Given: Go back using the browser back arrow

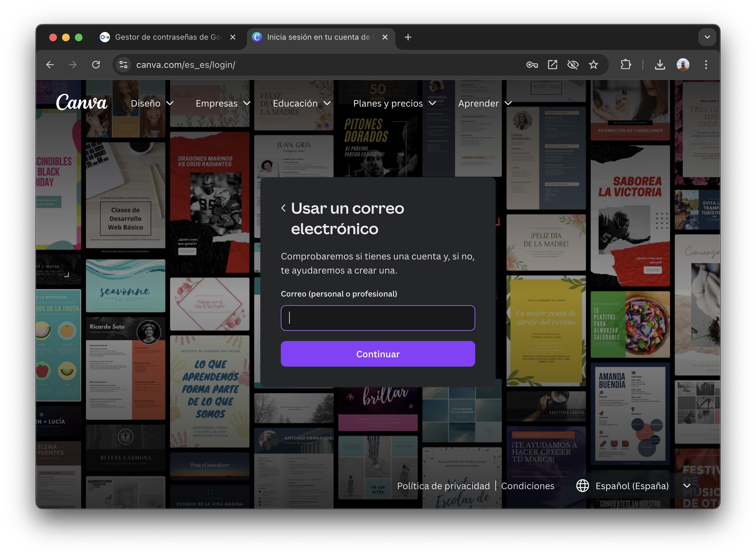Looking at the screenshot, I should (50, 65).
